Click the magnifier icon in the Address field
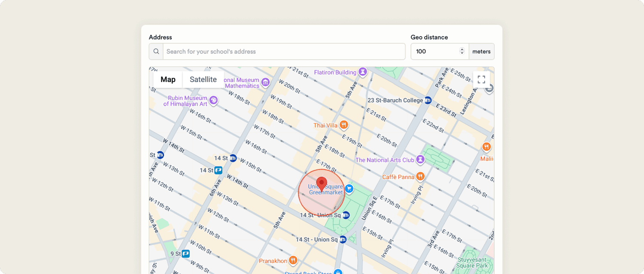Viewport: 644px width, 274px height. coord(156,52)
